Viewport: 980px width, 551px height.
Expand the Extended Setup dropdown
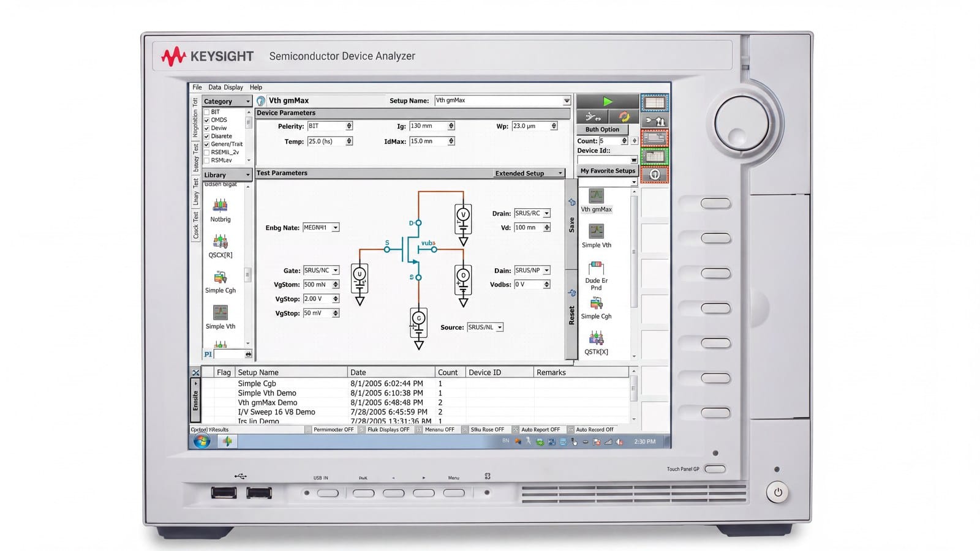point(529,173)
